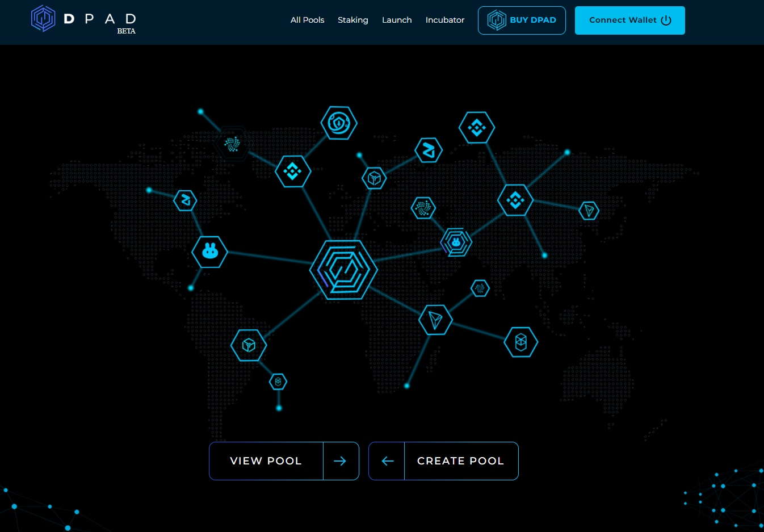Click the DPAD logo in header
The height and width of the screenshot is (532, 764).
pos(83,19)
